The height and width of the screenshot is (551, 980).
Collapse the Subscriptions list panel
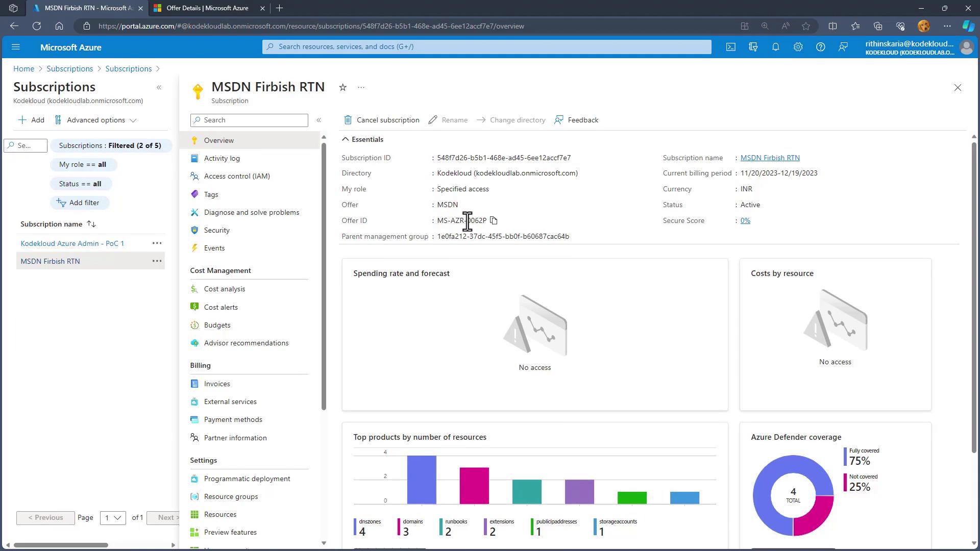coord(159,87)
